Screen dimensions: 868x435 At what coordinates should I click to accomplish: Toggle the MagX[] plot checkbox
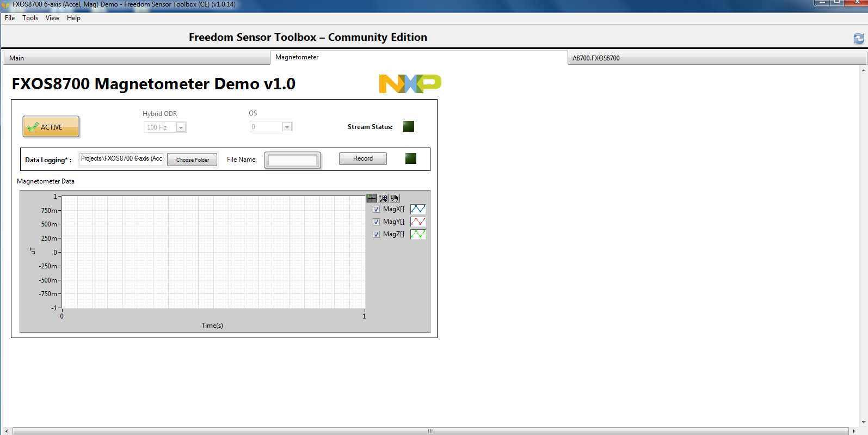click(x=376, y=209)
